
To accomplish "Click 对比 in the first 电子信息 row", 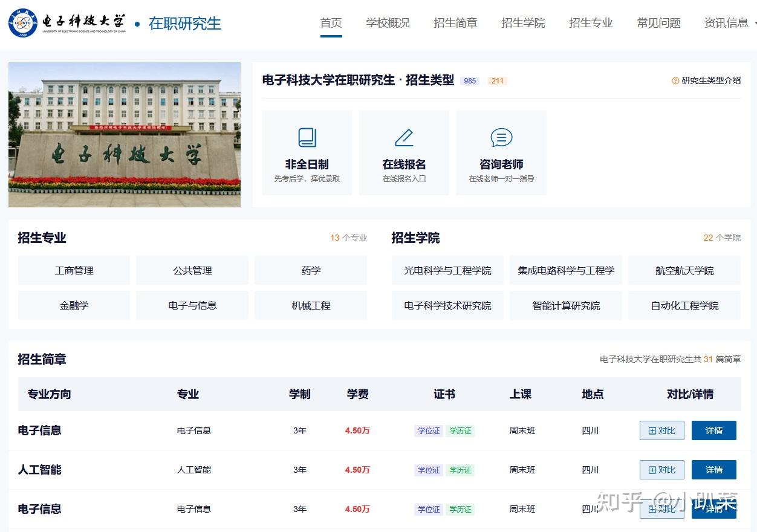I will click(662, 430).
